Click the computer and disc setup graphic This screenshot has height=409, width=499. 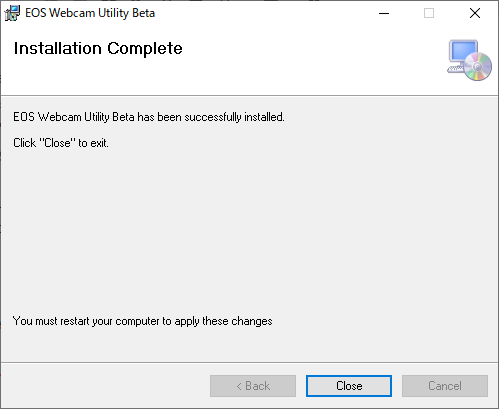tap(469, 60)
